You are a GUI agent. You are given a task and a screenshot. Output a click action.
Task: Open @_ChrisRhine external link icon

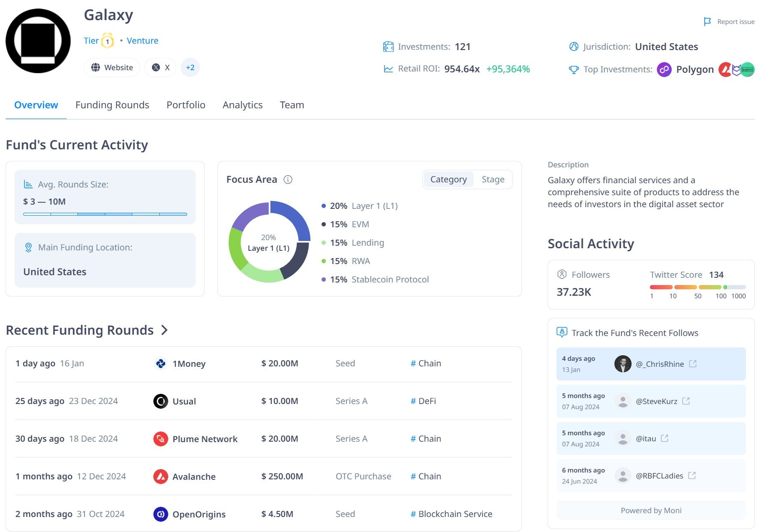click(x=693, y=364)
